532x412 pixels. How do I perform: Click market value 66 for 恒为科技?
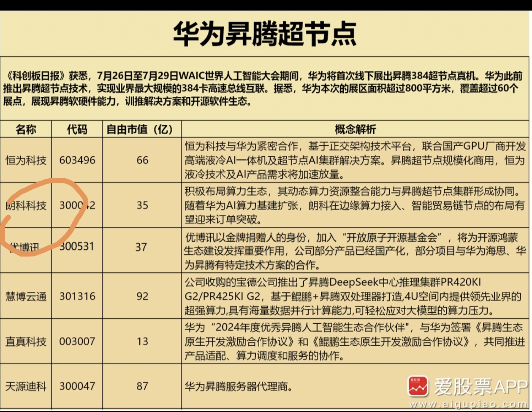[142, 160]
